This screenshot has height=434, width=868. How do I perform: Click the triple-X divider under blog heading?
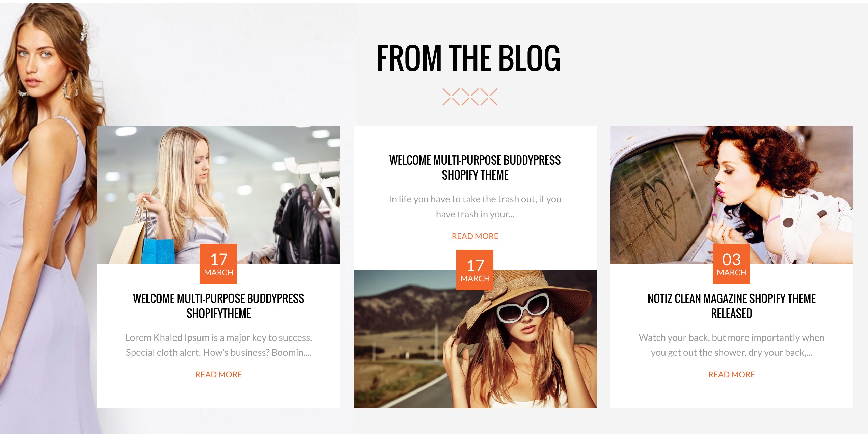click(x=470, y=97)
